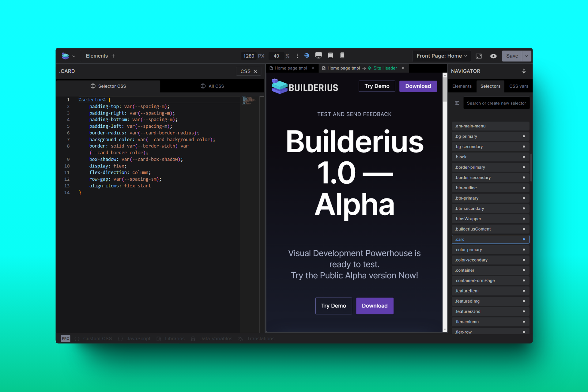Image resolution: width=588 pixels, height=392 pixels.
Task: Click the desktop/monitor view icon
Action: [319, 55]
